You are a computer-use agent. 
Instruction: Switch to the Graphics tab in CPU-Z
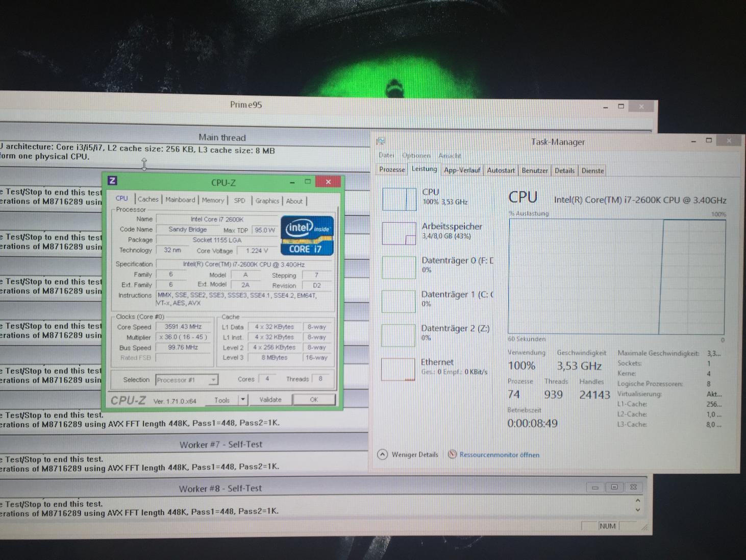click(x=267, y=201)
